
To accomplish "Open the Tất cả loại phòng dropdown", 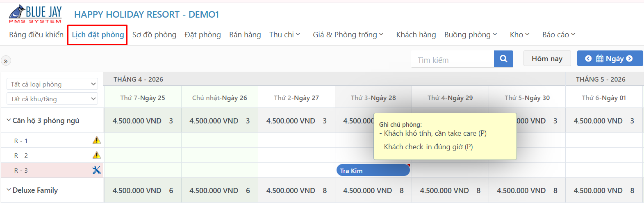I will tap(52, 84).
